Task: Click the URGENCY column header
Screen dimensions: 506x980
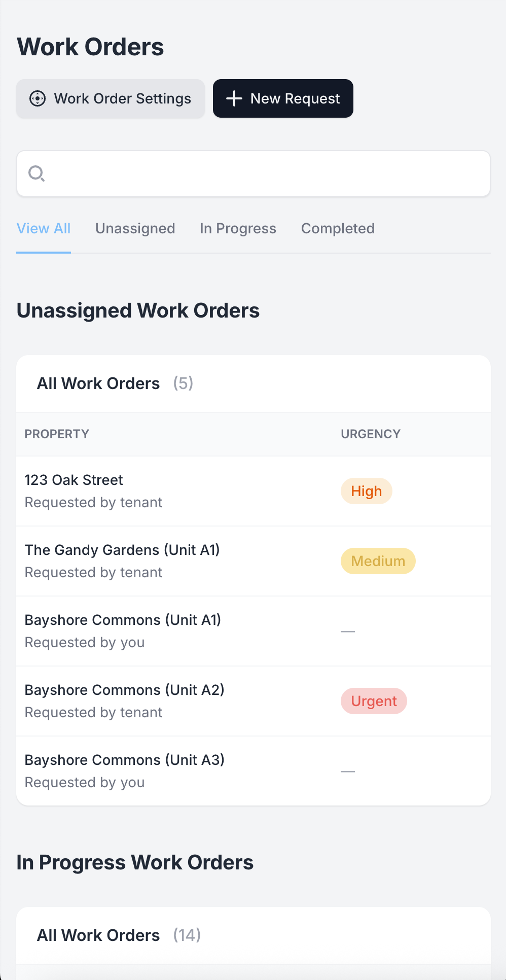Action: [x=371, y=434]
